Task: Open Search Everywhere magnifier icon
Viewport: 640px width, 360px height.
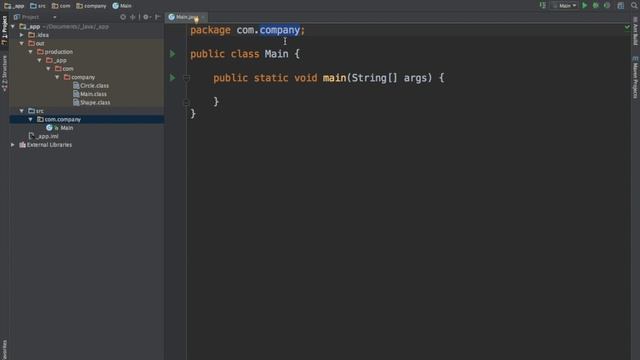Action: click(634, 5)
